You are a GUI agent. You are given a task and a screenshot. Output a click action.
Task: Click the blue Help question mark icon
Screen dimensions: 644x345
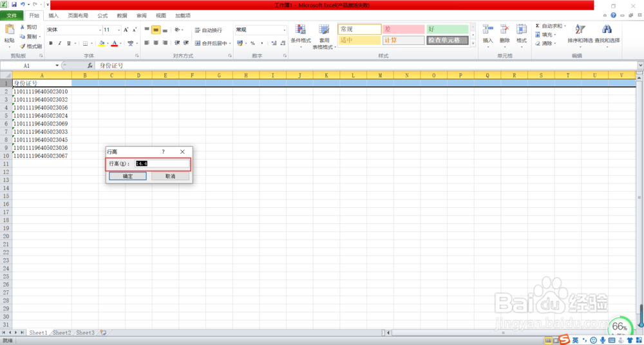coord(613,15)
